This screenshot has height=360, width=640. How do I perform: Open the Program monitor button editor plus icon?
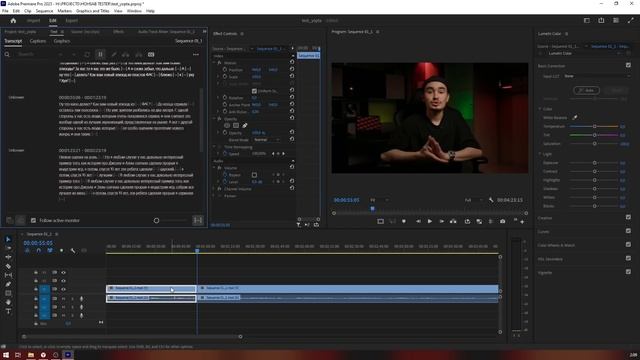(x=522, y=222)
